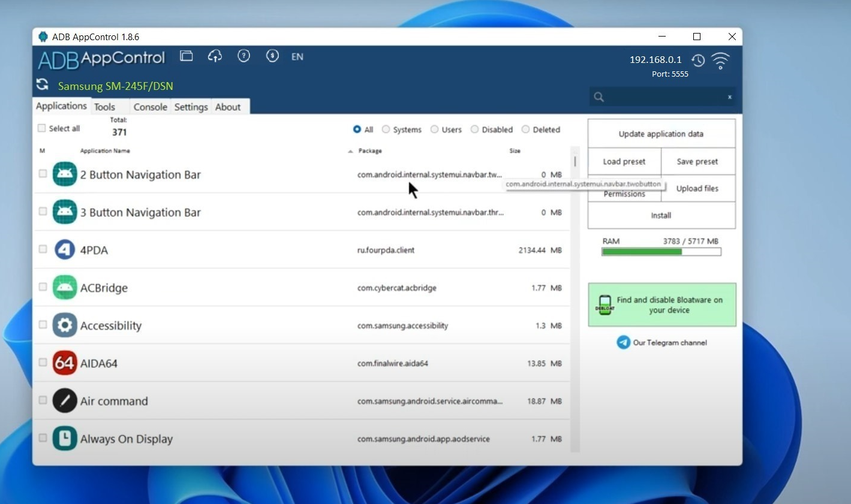Click the 3 Button Navigation Bar app icon
This screenshot has width=851, height=504.
click(65, 212)
